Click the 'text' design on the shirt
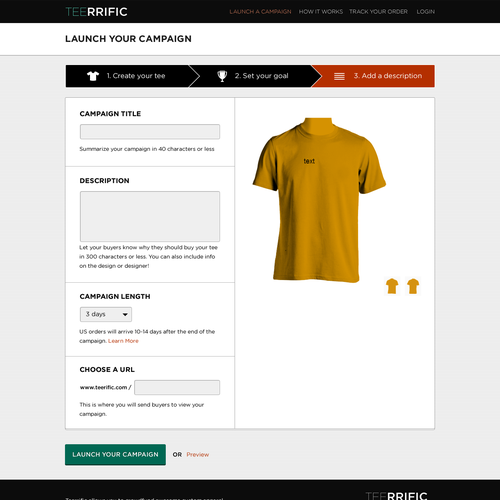The width and height of the screenshot is (500, 500). pyautogui.click(x=309, y=161)
